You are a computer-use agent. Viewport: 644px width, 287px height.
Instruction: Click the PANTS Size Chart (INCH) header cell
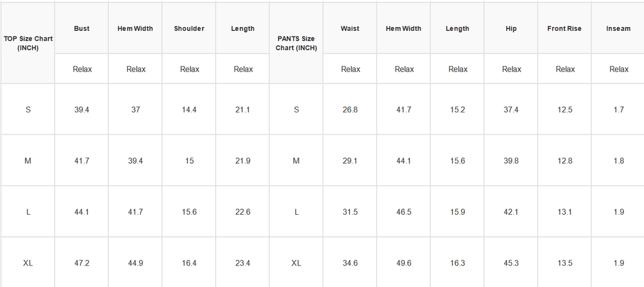296,43
